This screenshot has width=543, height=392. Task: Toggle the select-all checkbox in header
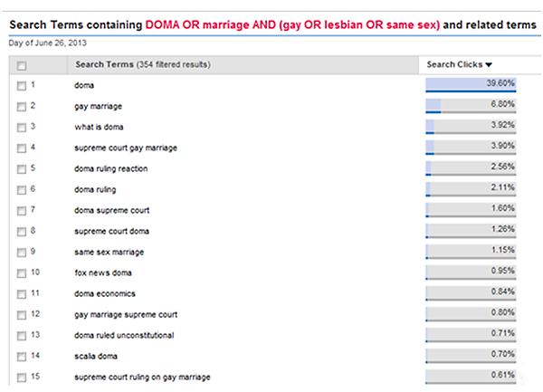22,65
